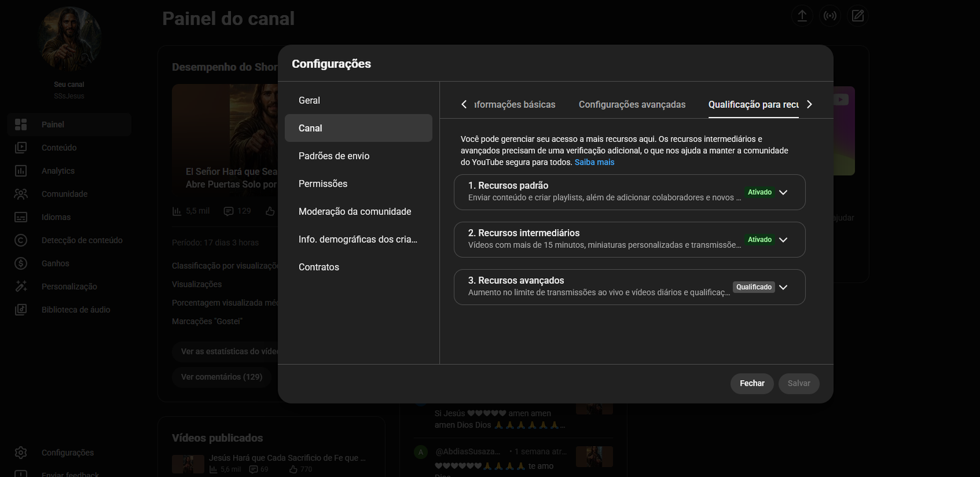Click the Ganhos label in sidebar

tap(55, 263)
